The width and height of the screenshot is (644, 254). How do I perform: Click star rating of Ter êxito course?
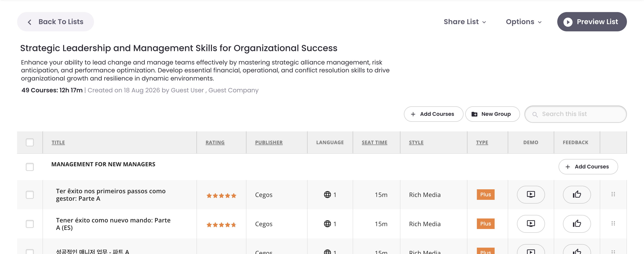(x=221, y=195)
